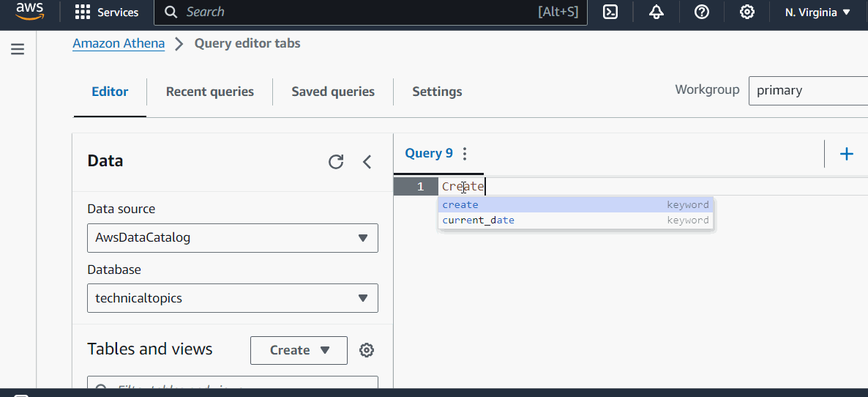Switch to the Recent queries tab

tap(209, 92)
